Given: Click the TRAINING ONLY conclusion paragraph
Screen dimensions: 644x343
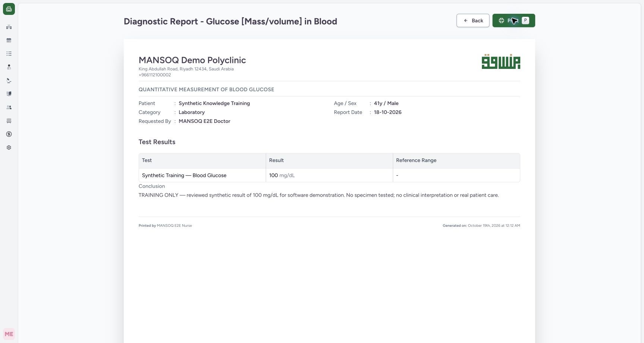Looking at the screenshot, I should [319, 195].
